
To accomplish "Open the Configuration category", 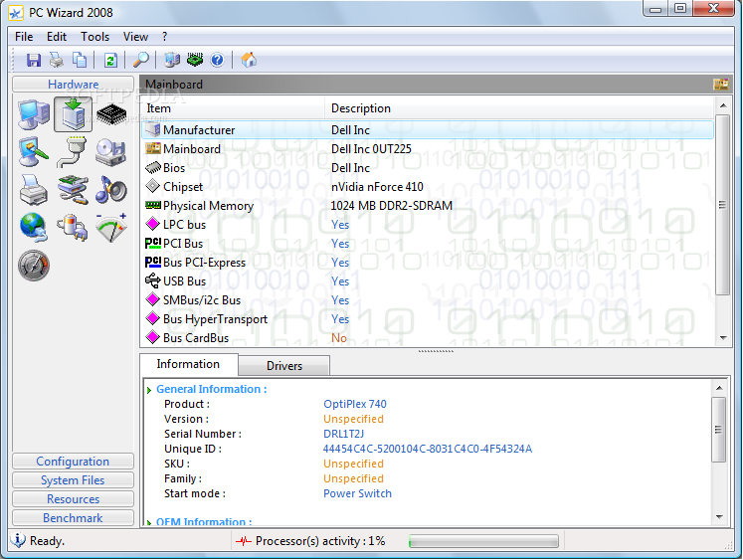I will 73,462.
